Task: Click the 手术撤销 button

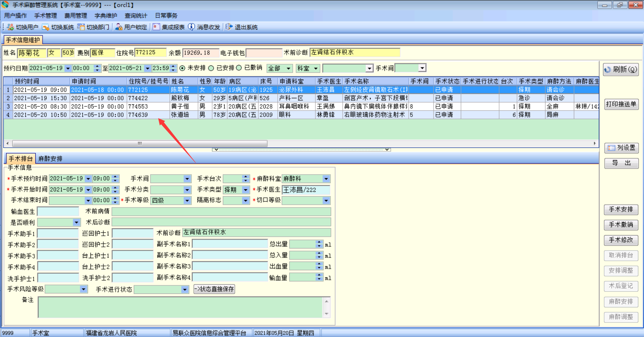Action: [x=621, y=225]
